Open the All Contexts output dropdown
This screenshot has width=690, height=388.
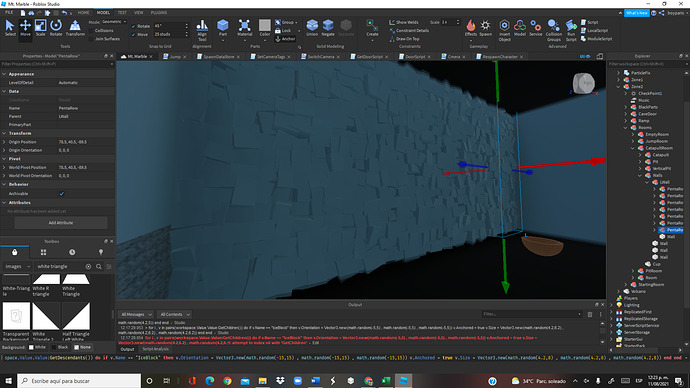click(175, 314)
